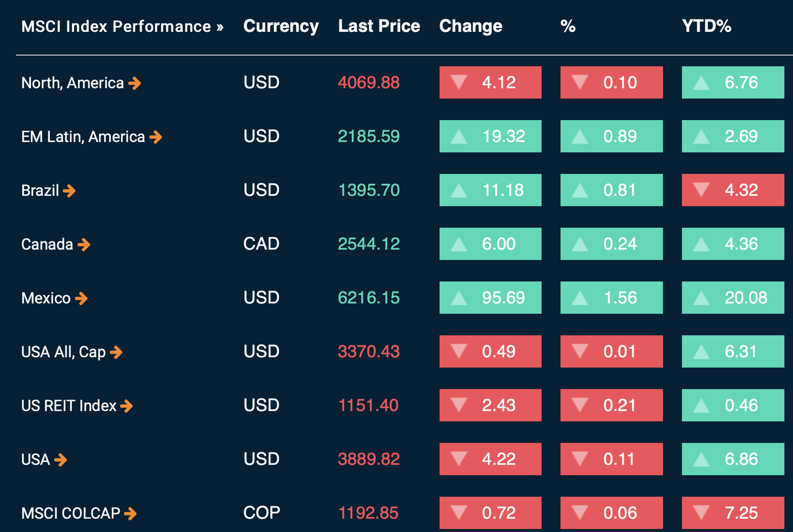
Task: Open the North, America index link
Action: 72,83
